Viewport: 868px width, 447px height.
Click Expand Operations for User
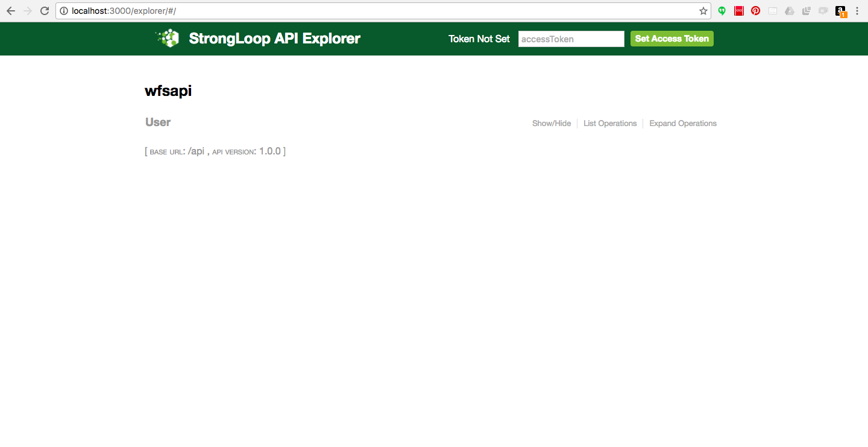tap(683, 124)
